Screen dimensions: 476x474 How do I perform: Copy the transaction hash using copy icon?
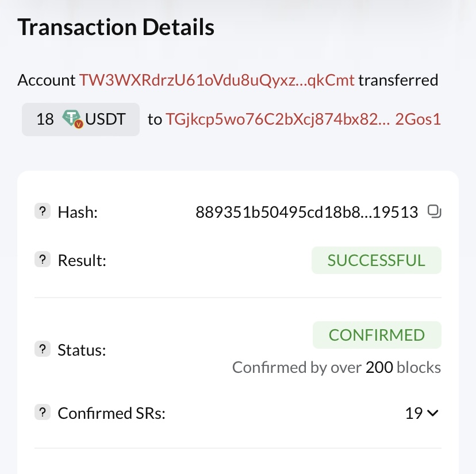[x=434, y=212]
